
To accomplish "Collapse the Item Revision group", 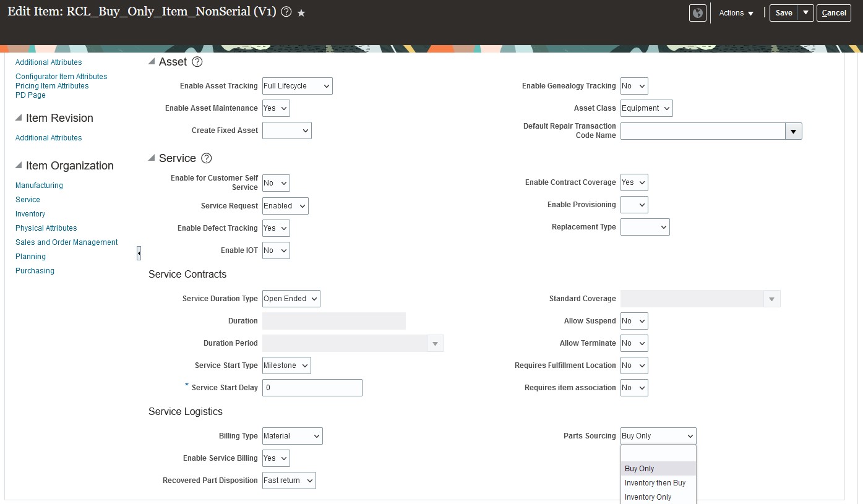I will 19,118.
